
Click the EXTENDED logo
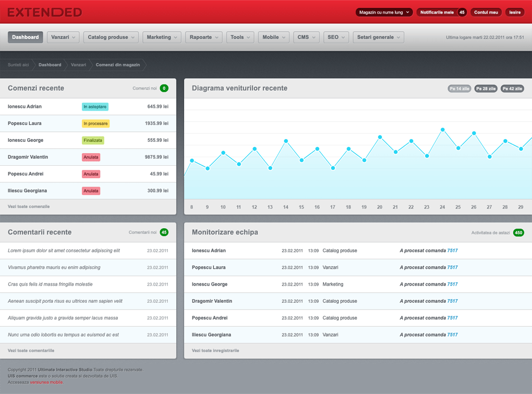pyautogui.click(x=45, y=13)
